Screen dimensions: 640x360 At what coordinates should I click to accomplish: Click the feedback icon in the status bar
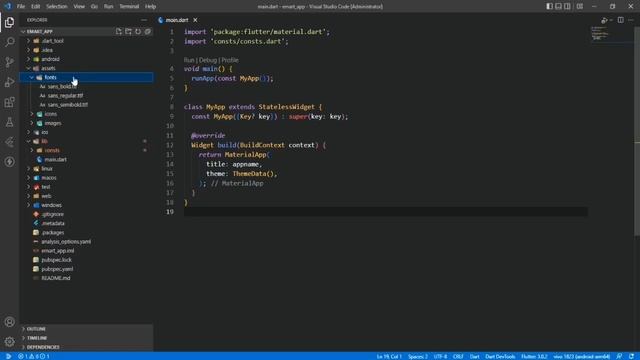click(619, 356)
